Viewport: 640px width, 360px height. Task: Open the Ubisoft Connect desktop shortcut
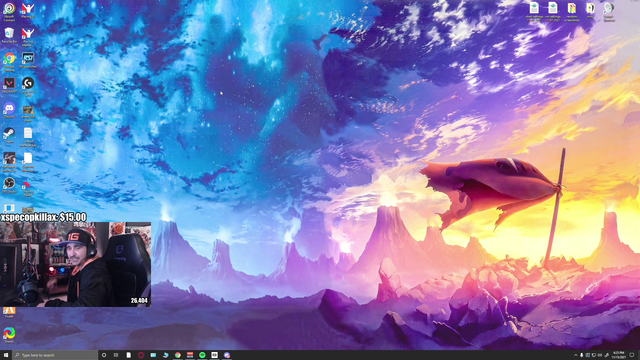click(x=9, y=11)
